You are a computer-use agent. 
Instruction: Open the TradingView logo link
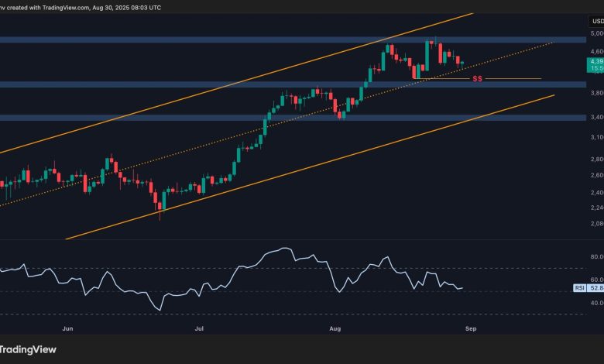click(28, 349)
